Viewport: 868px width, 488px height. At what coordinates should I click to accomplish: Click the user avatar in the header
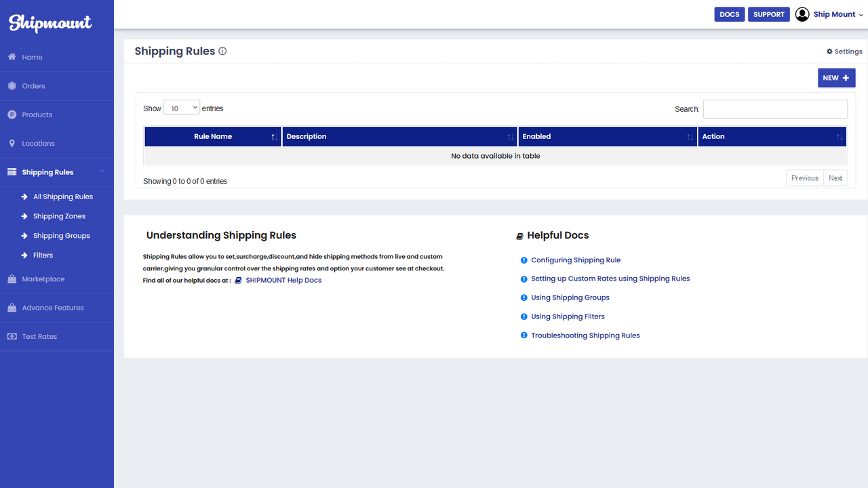(802, 14)
